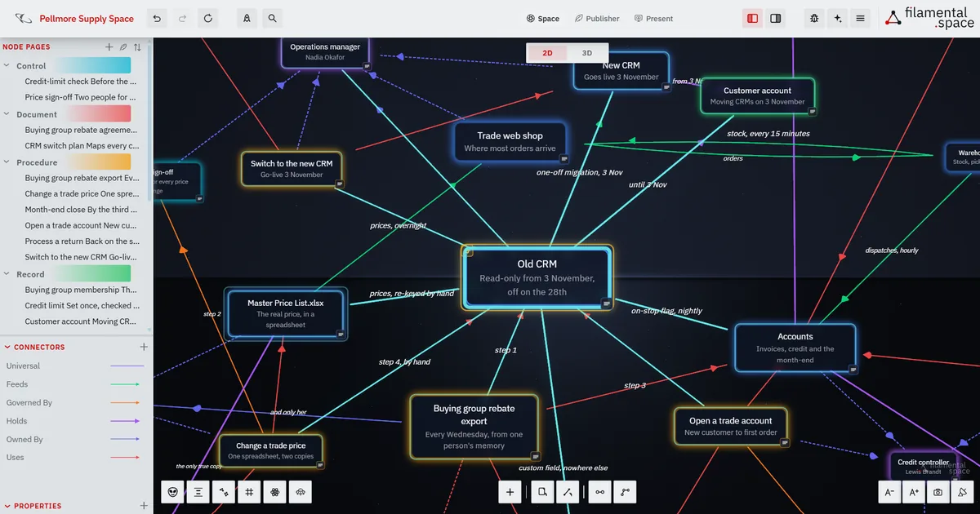This screenshot has height=514, width=980.
Task: Click the atom icon in the bottom toolbar
Action: coord(275,492)
